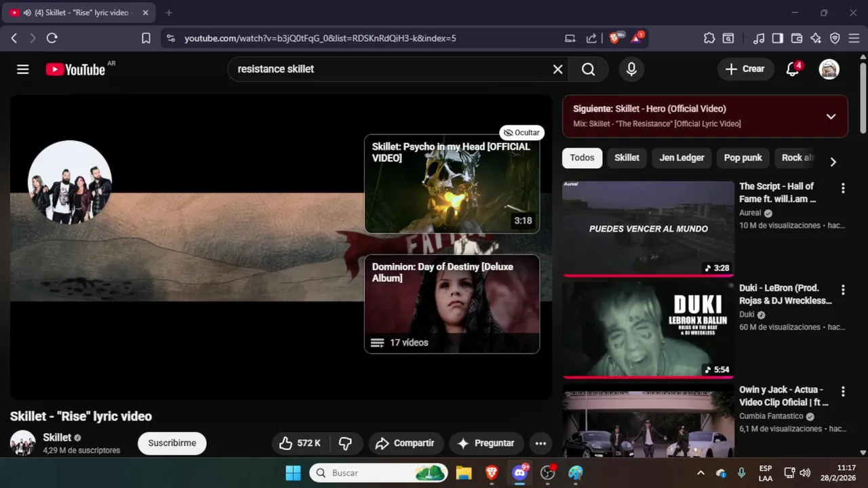The height and width of the screenshot is (488, 868).
Task: Reload the page in browser toolbar
Action: [52, 39]
